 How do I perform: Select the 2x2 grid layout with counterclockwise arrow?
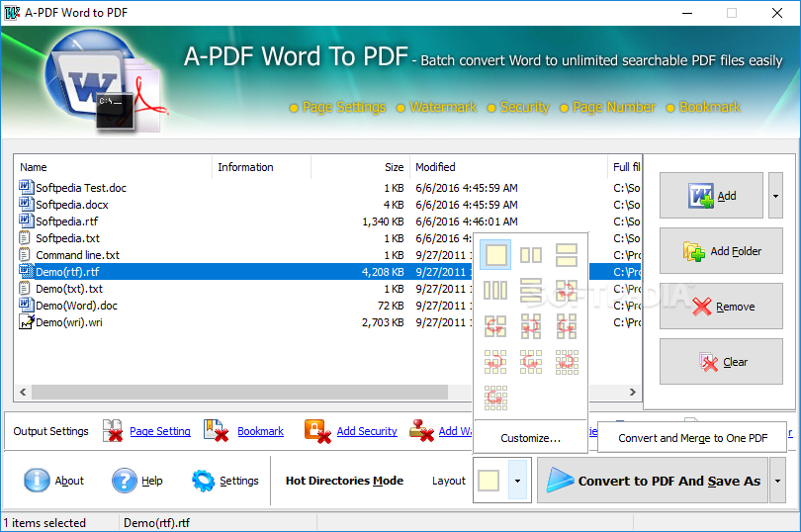[x=495, y=326]
